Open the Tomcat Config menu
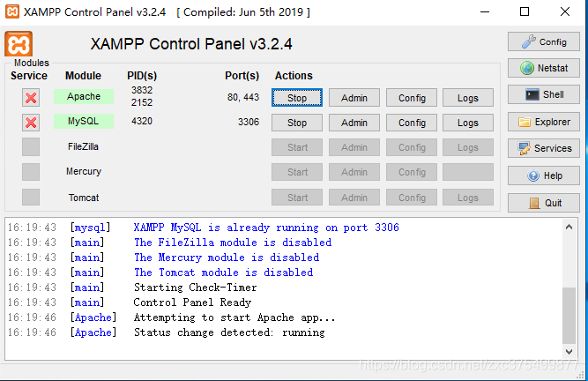The image size is (588, 381). pyautogui.click(x=412, y=198)
